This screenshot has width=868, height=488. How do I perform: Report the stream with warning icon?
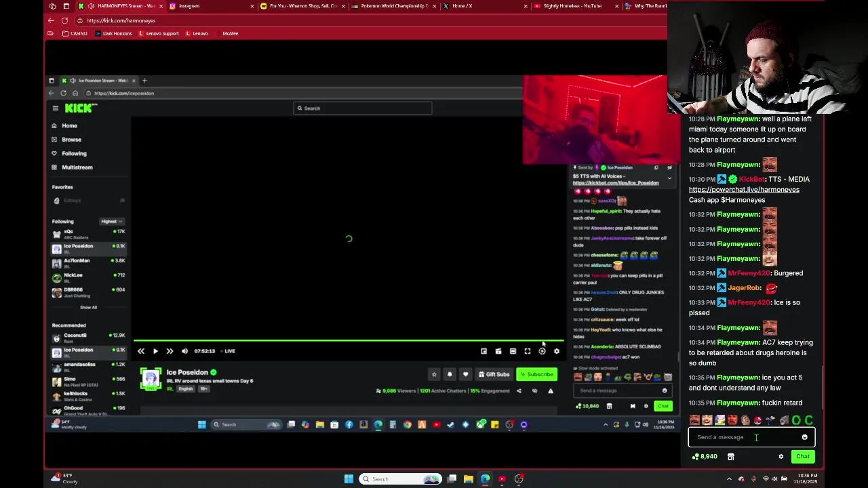pos(551,390)
